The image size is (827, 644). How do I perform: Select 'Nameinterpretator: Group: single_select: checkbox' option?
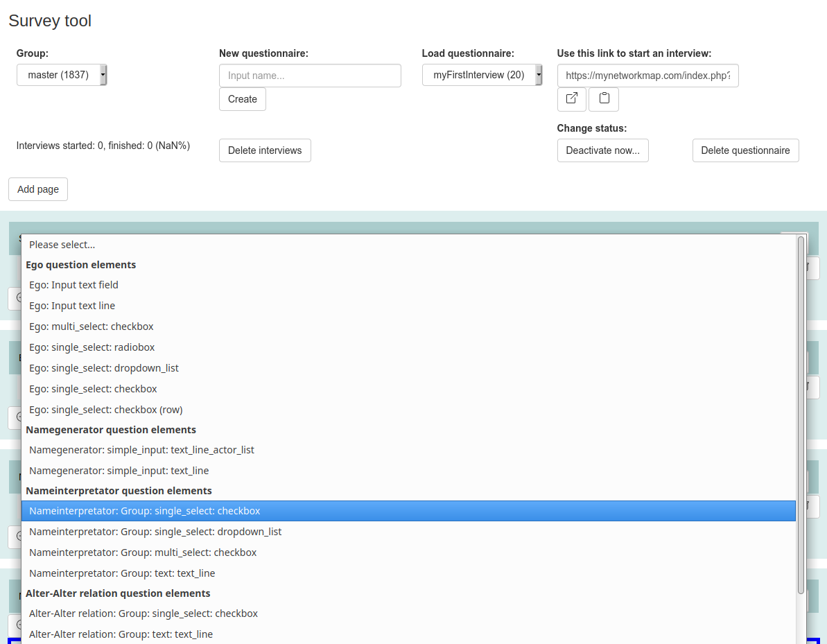(x=408, y=511)
